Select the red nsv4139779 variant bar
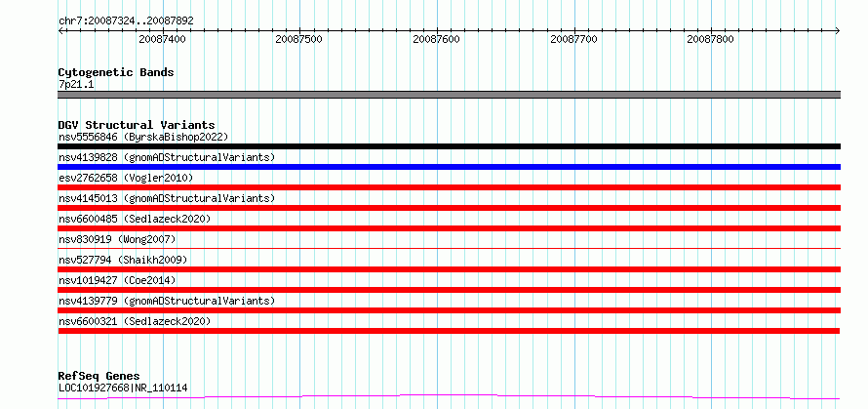Screen dimensions: 868x409 (x=449, y=310)
